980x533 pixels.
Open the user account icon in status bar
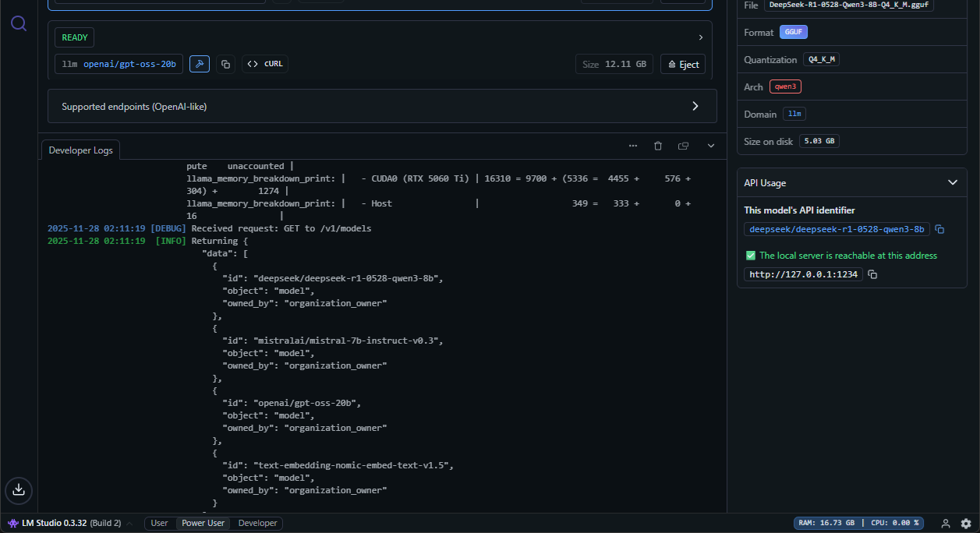[x=946, y=524]
